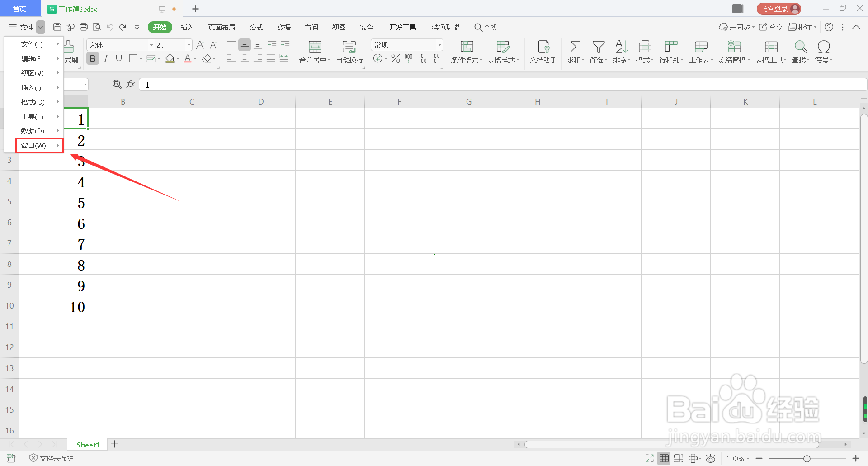Viewport: 868px width, 466px height.
Task: Click the Share button
Action: click(x=771, y=27)
